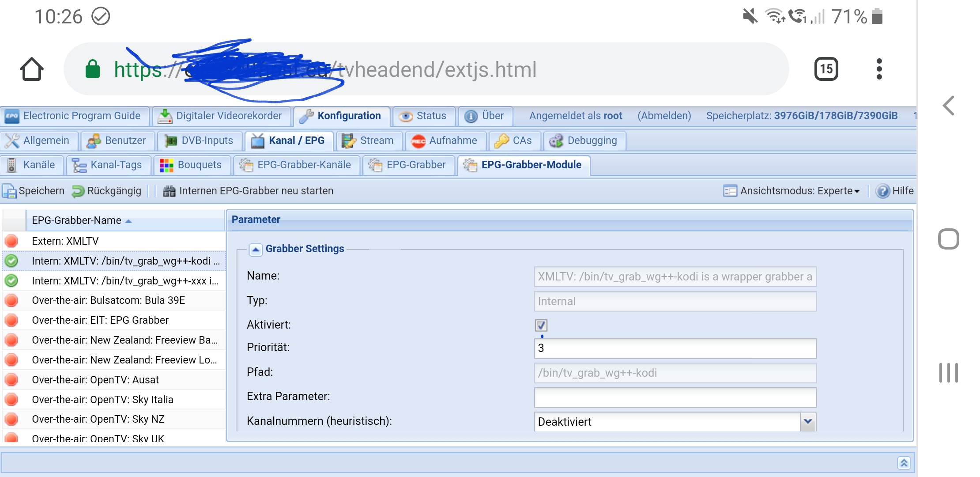Sort by EPG-Grabber-Name column header
Viewport: 980px width, 477px height.
(125, 220)
